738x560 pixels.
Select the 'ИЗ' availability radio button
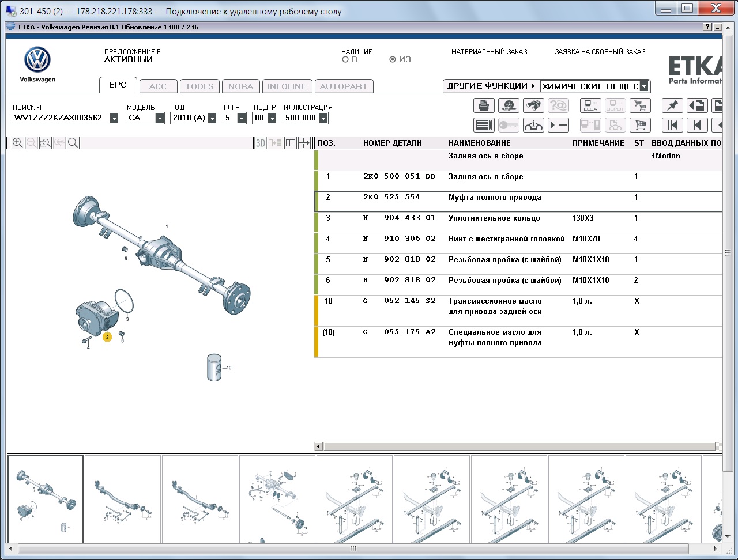click(x=393, y=59)
